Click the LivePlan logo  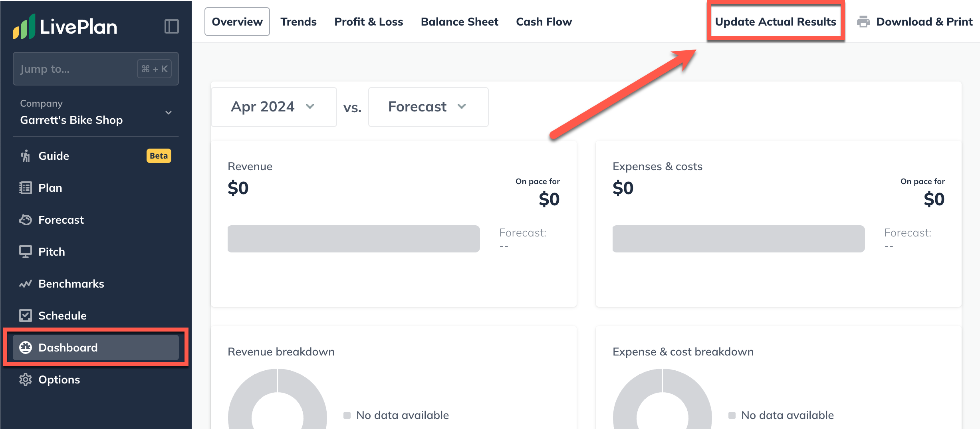pos(65,27)
